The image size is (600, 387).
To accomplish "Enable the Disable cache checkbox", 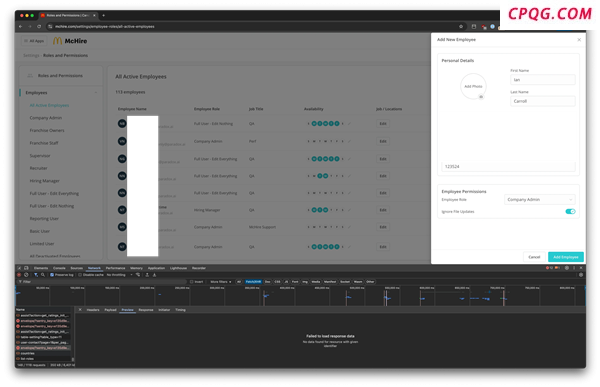I will coord(80,275).
